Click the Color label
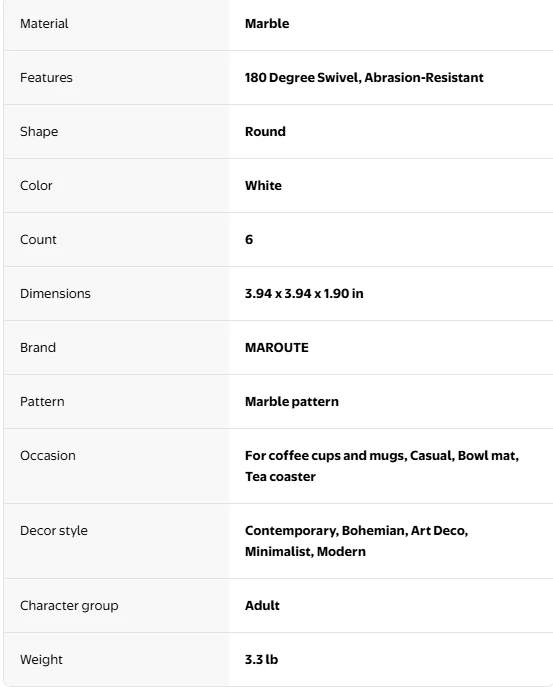 pyautogui.click(x=36, y=185)
